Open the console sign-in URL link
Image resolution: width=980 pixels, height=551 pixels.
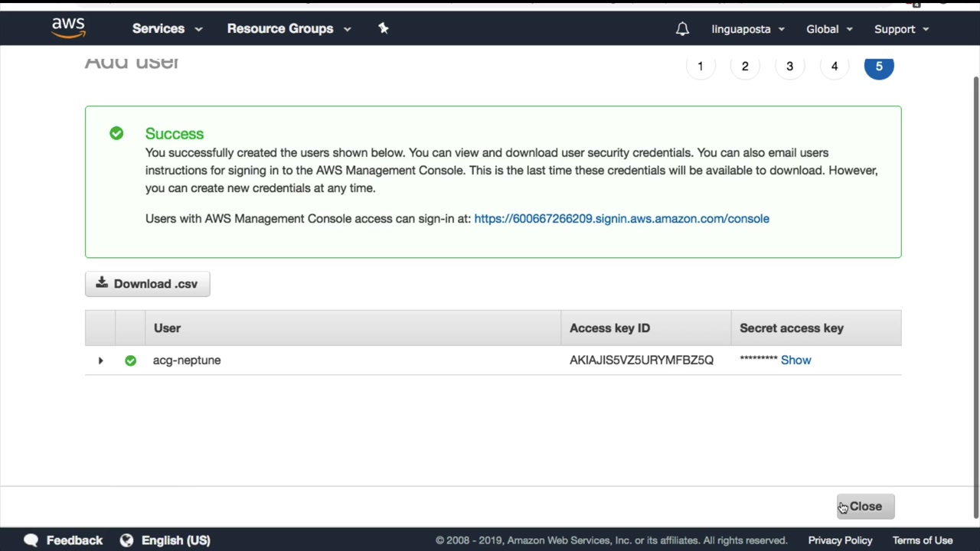click(x=621, y=219)
